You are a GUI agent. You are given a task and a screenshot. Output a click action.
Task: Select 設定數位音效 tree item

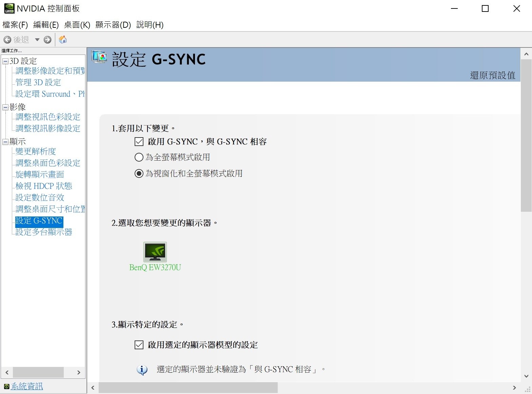point(40,198)
